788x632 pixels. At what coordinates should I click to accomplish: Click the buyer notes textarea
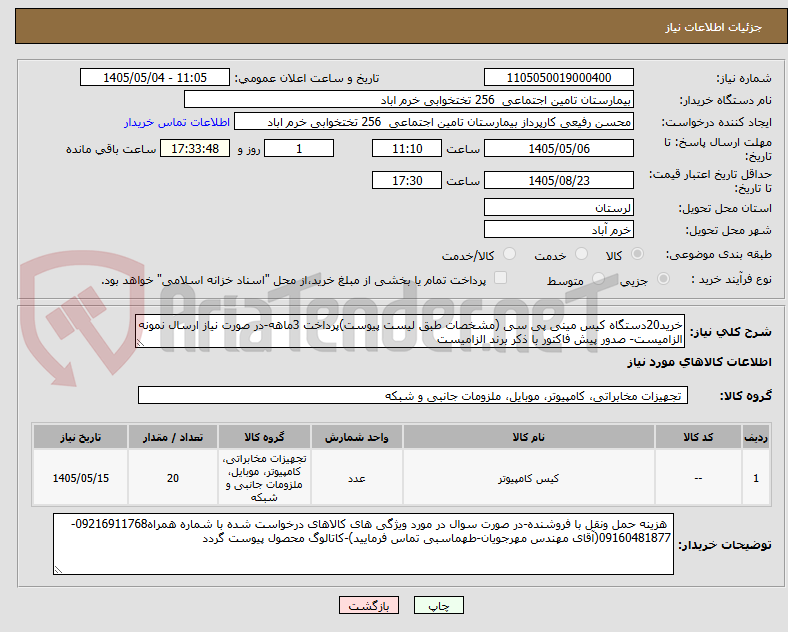363,544
